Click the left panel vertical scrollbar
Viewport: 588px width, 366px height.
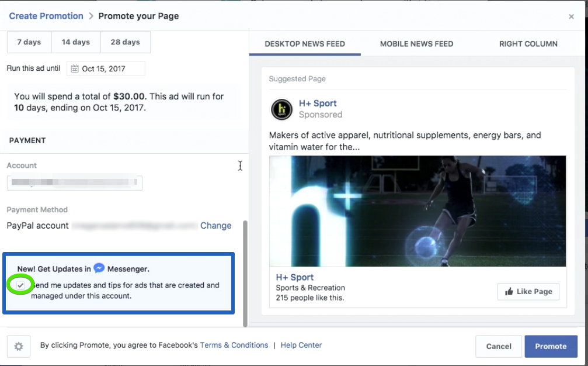pos(245,274)
